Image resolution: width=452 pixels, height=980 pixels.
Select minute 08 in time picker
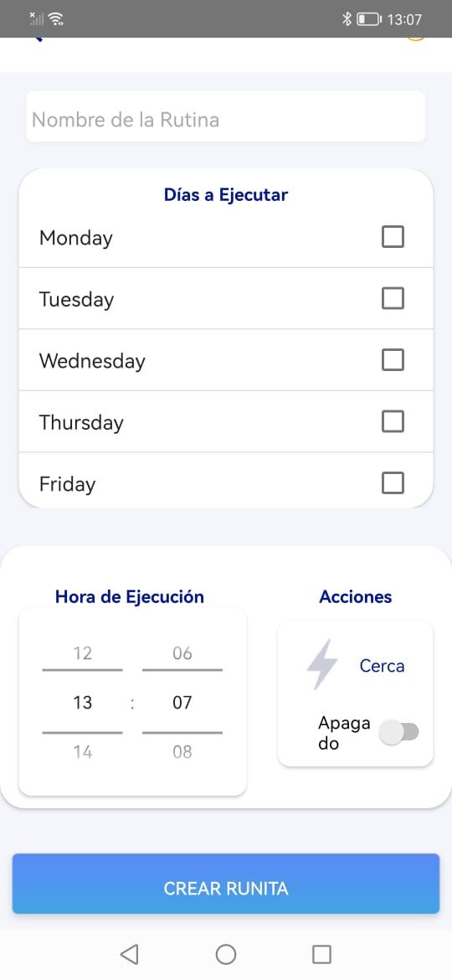click(x=182, y=751)
